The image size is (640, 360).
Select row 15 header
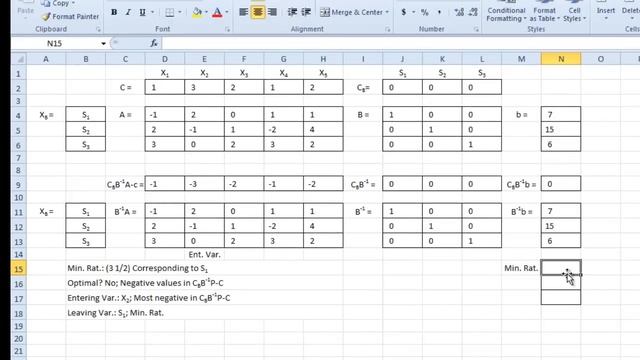click(x=19, y=269)
